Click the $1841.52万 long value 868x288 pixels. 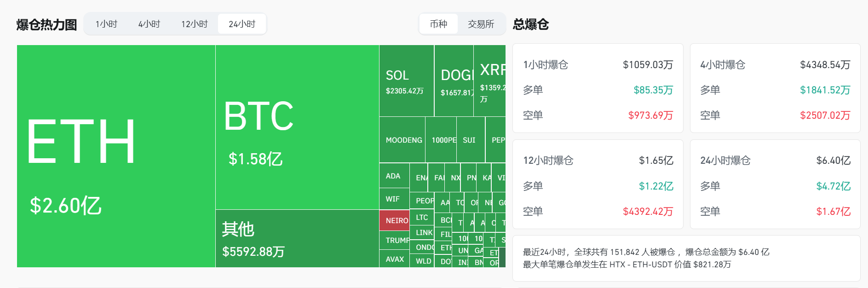[x=825, y=90]
